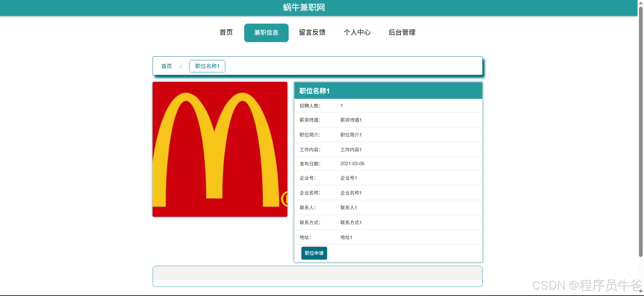Screen dimensions: 644x296
Task: Click the 地址1 value
Action: tap(346, 237)
